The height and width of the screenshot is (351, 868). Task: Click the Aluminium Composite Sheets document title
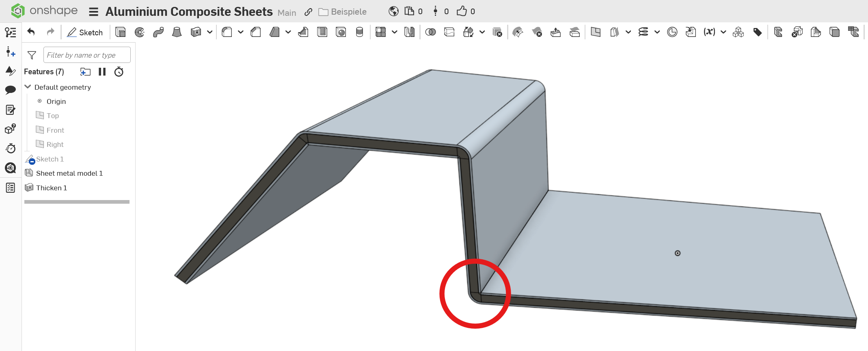coord(189,12)
